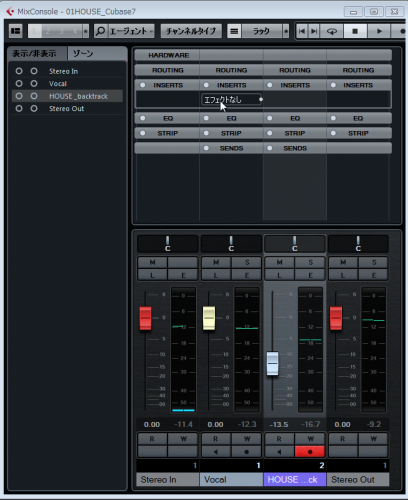408x500 pixels.
Task: Click the HARDWARE rack header
Action: point(167,55)
